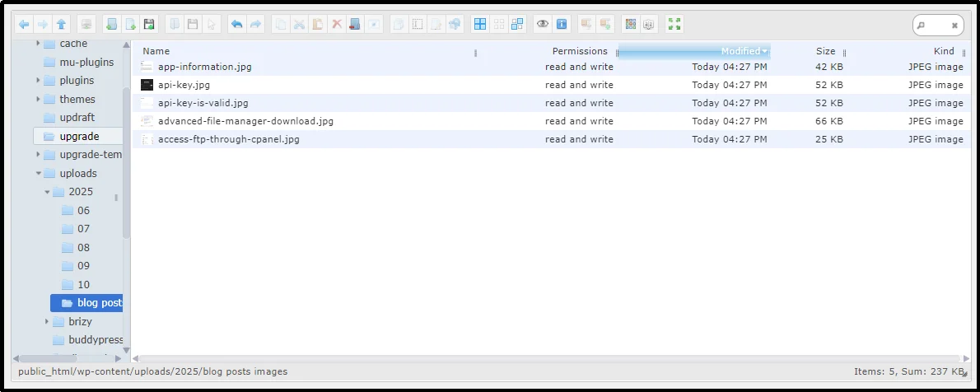Click the invert selection icon
The height and width of the screenshot is (392, 980).
(517, 25)
